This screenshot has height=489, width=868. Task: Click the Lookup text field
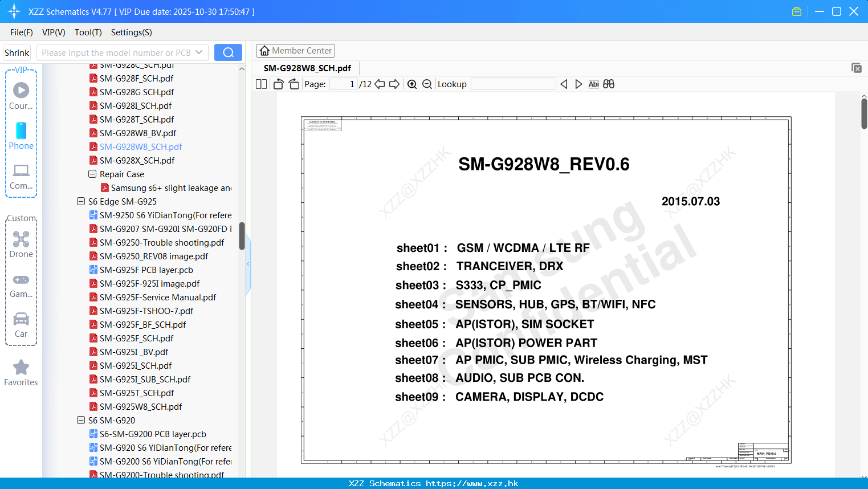[514, 84]
